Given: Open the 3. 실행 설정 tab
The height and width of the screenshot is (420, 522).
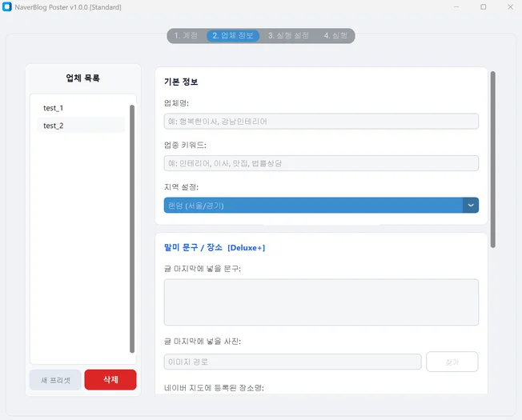Looking at the screenshot, I should click(289, 35).
